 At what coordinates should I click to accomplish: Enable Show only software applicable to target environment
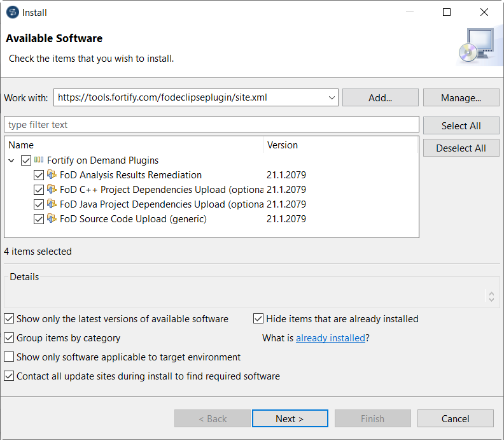point(9,357)
